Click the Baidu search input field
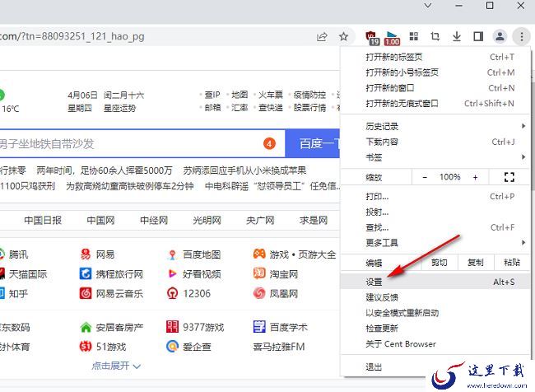The image size is (535, 392). coord(142,144)
